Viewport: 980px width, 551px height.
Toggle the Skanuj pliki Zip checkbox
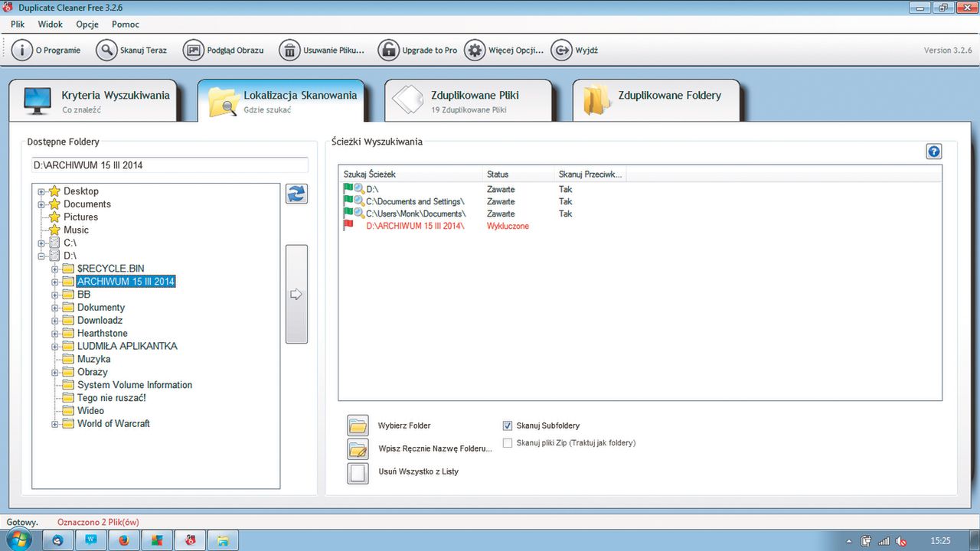[x=508, y=442]
